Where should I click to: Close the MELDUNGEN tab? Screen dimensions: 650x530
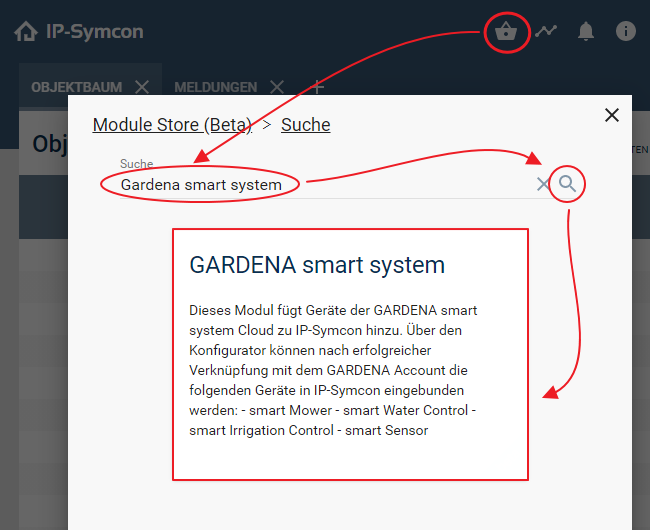click(277, 87)
